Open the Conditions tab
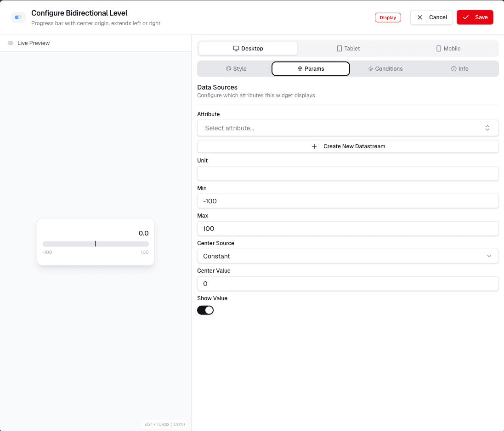Screen dimensions: 504x431 pos(385,69)
